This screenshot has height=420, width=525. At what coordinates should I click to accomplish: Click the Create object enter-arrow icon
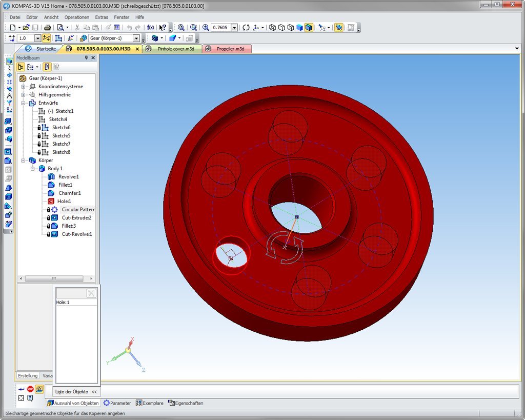[22, 389]
